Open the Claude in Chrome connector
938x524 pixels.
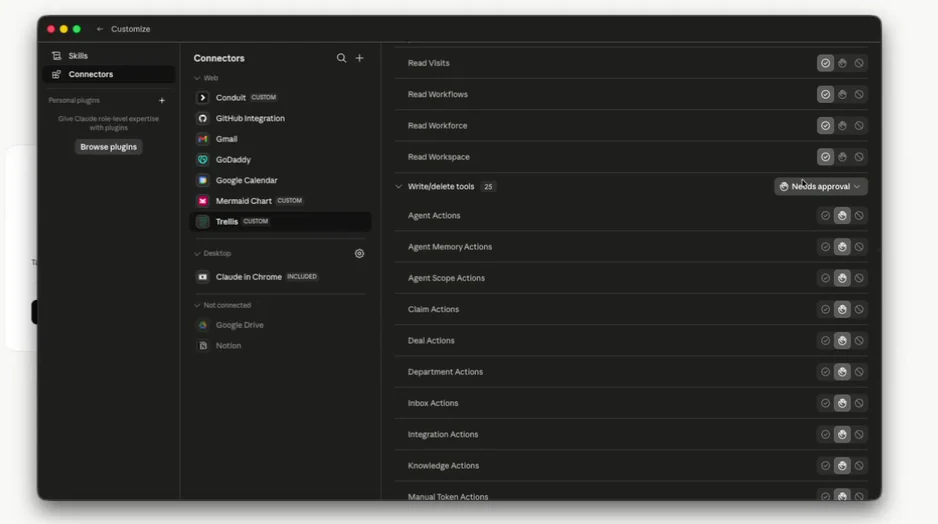click(x=280, y=277)
